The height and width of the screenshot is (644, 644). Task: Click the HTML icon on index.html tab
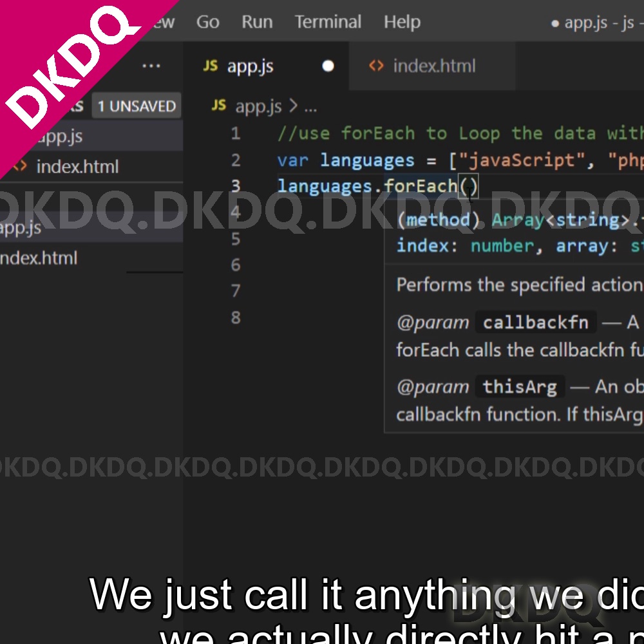tap(376, 66)
